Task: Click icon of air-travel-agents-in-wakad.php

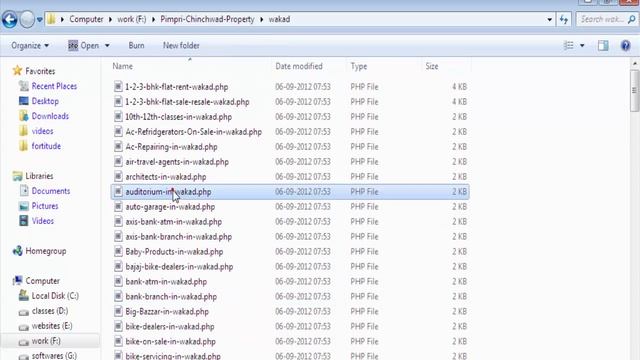Action: click(118, 162)
